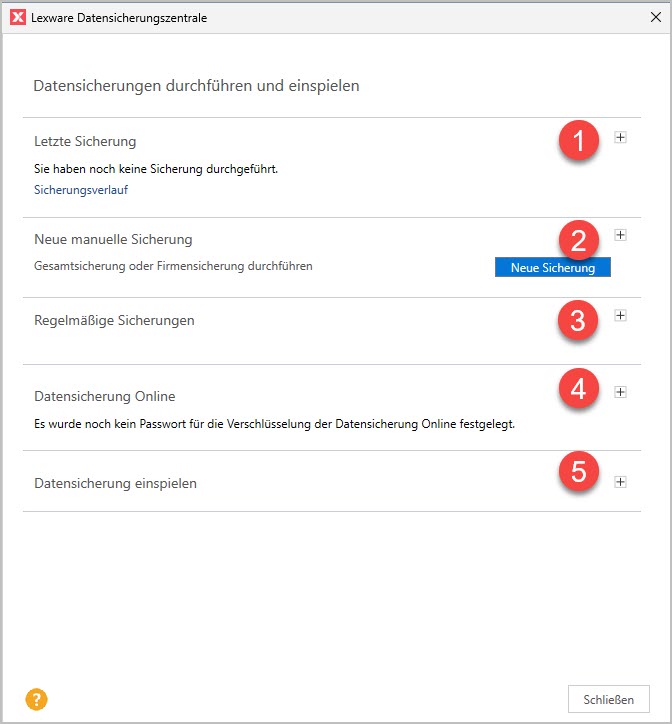This screenshot has height=724, width=672.
Task: Expand the Datensicherung Online section
Action: tap(620, 392)
